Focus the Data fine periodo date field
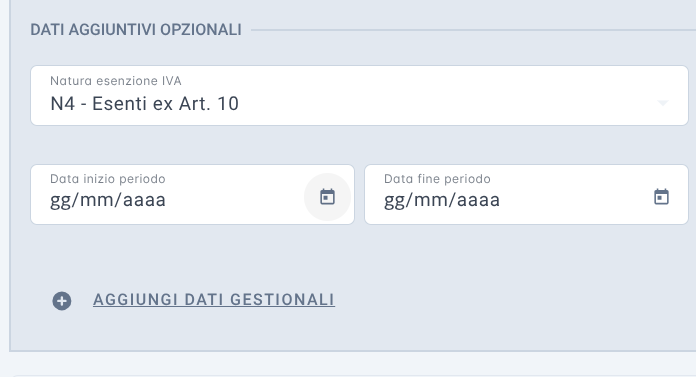 pyautogui.click(x=526, y=194)
